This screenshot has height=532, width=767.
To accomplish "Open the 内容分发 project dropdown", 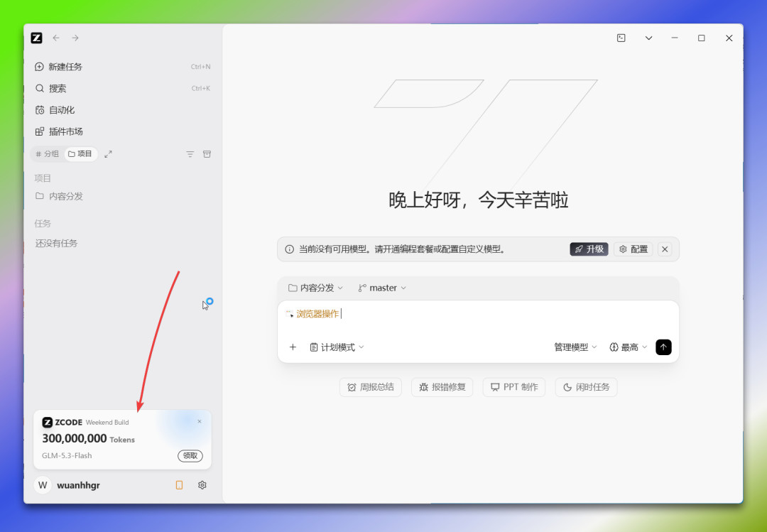I will tap(315, 288).
